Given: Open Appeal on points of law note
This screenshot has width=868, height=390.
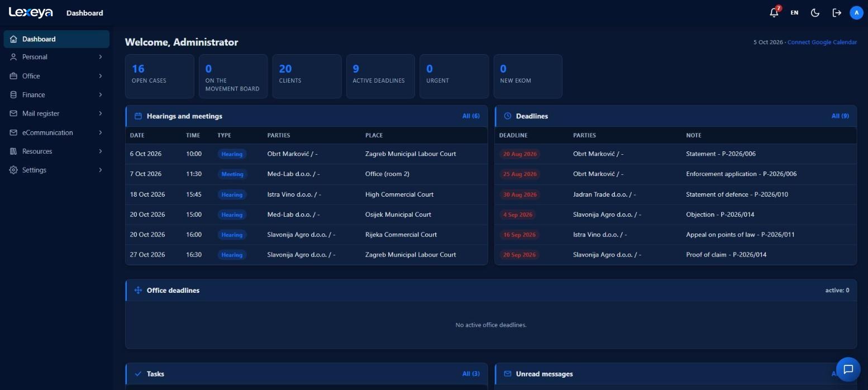Looking at the screenshot, I should click(x=740, y=235).
